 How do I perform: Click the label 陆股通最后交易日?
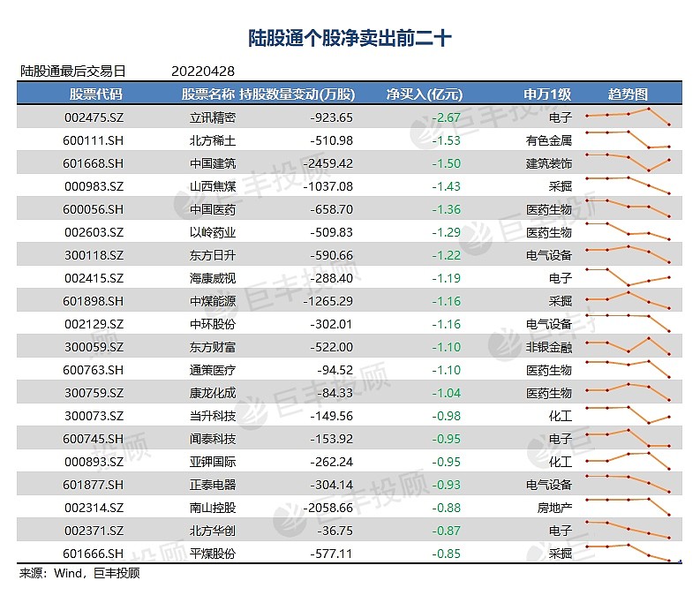click(72, 72)
